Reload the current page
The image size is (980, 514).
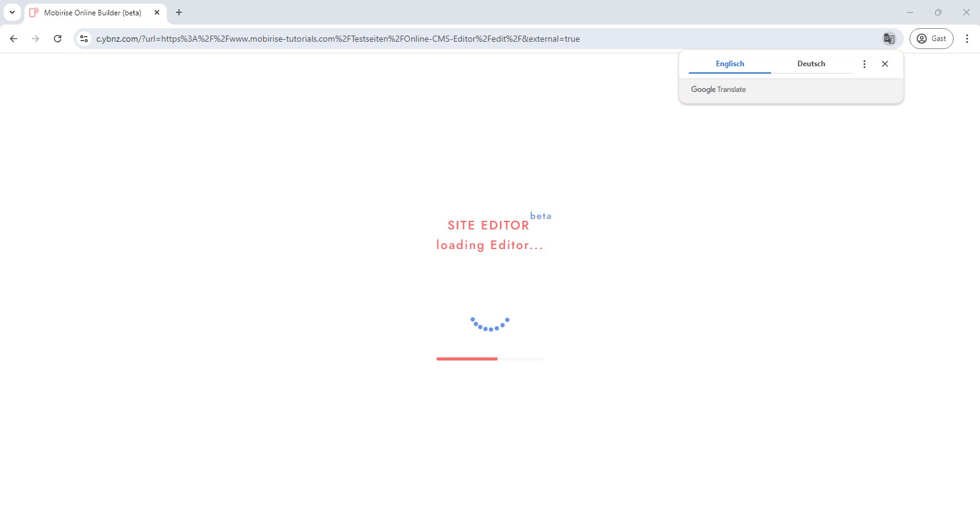coord(58,39)
